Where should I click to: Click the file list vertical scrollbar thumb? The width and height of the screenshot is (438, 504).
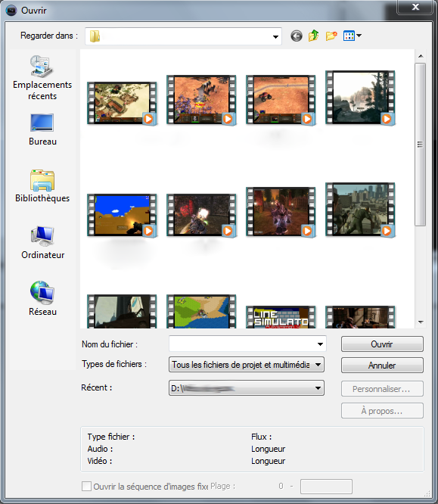[421, 145]
